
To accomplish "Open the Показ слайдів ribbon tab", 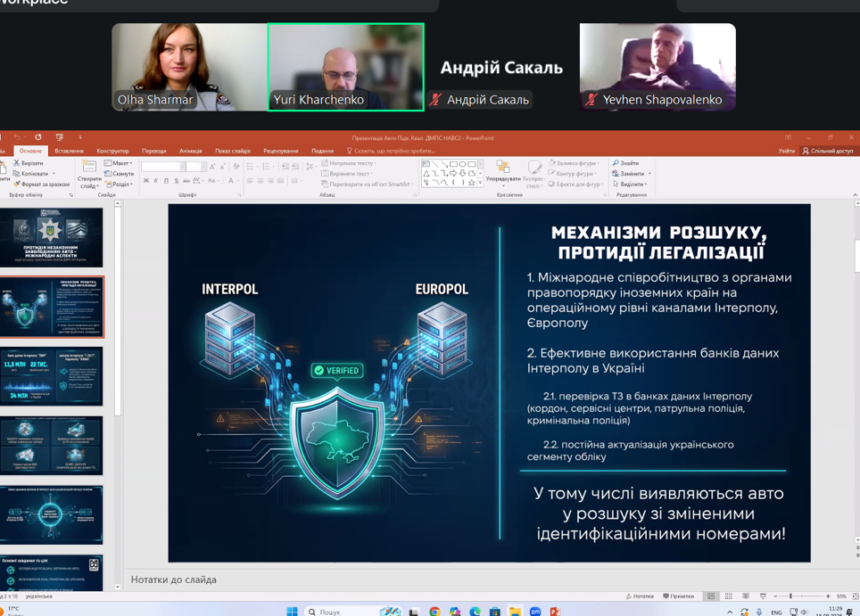I will [x=233, y=151].
